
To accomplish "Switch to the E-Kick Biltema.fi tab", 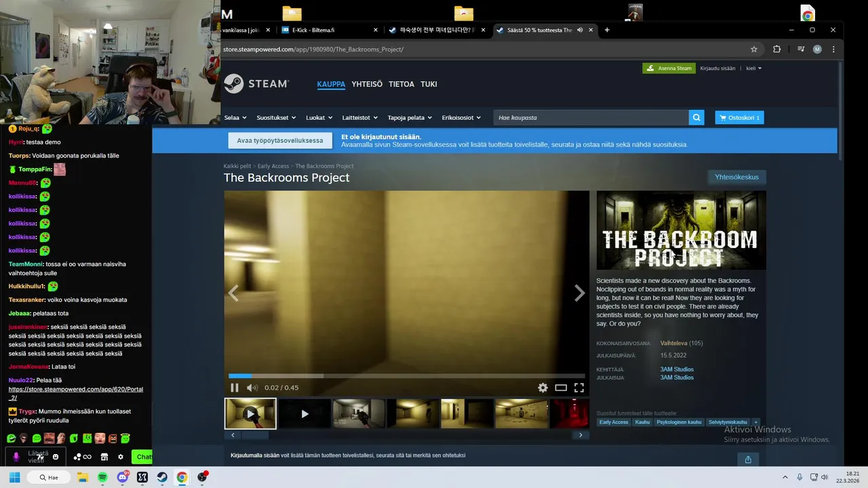I will tap(330, 30).
